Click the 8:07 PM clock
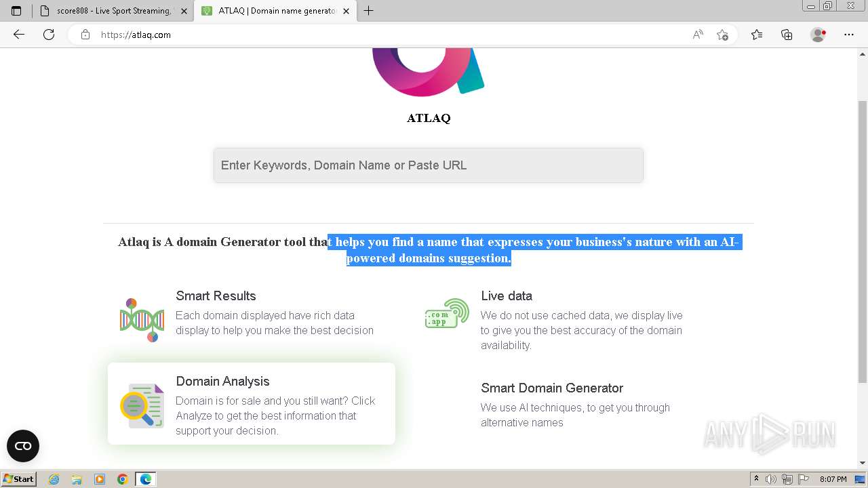 [833, 479]
